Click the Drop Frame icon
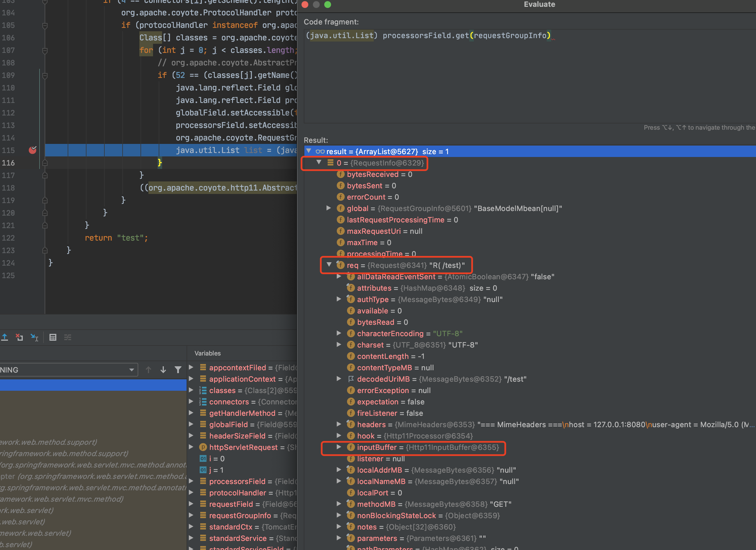 [19, 337]
